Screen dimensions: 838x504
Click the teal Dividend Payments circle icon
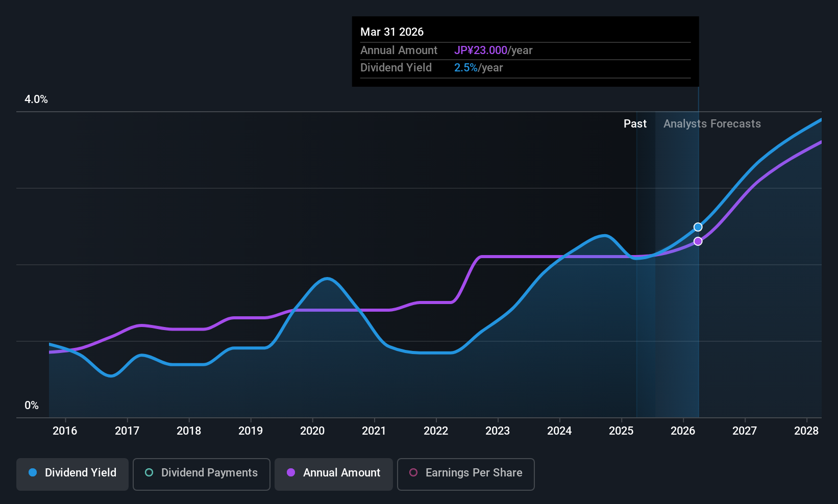(149, 472)
